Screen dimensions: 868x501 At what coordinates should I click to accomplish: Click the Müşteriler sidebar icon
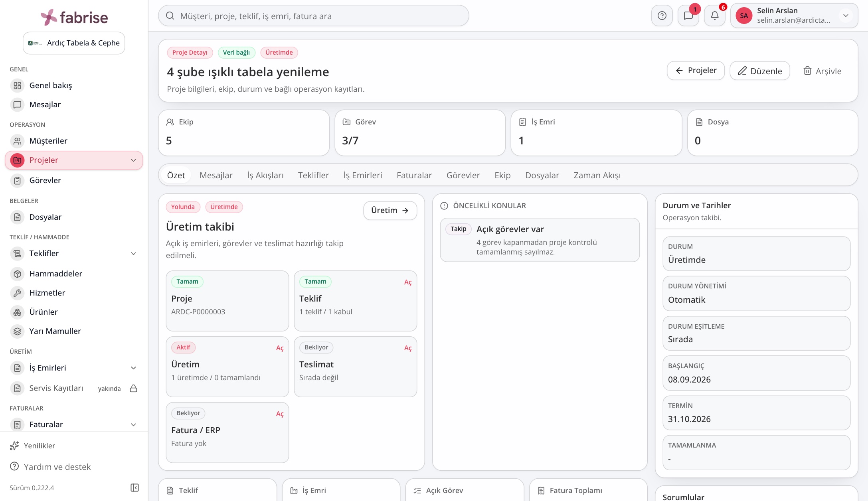(17, 141)
